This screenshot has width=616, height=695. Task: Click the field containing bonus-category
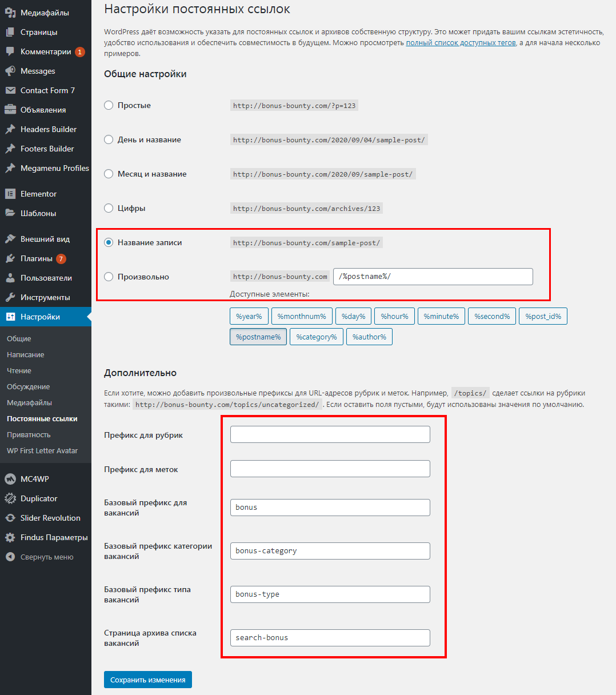330,551
